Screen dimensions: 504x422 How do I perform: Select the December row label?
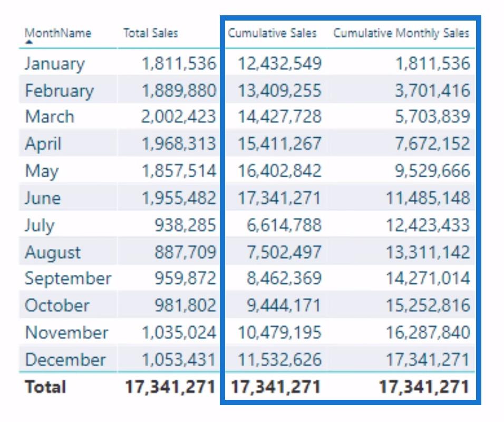pos(65,360)
